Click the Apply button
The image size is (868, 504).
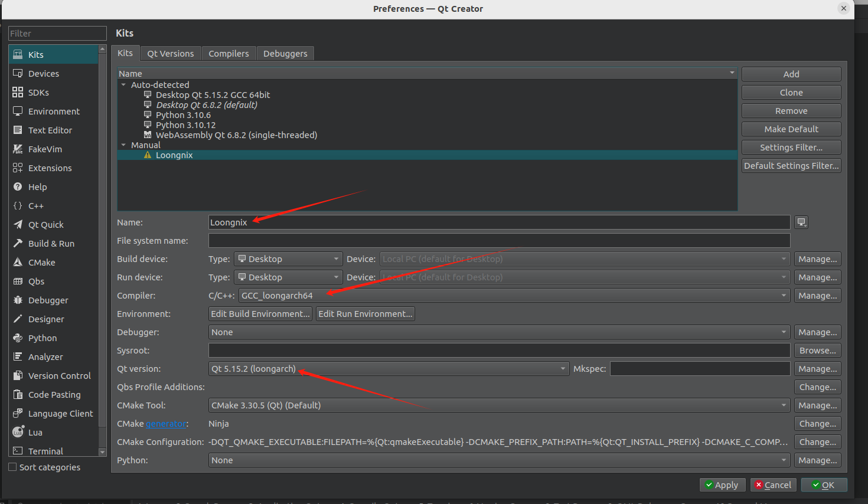(x=722, y=485)
